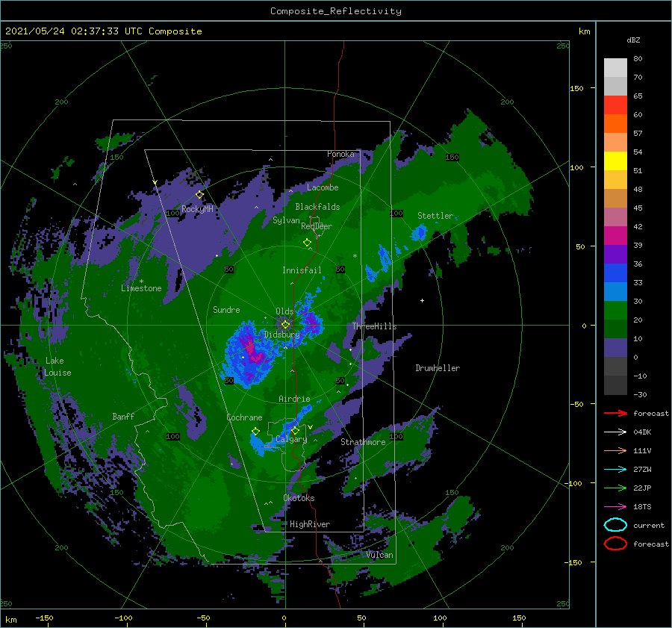The width and height of the screenshot is (672, 628).
Task: Click -150 tick on the bottom axis
Action: [44, 618]
